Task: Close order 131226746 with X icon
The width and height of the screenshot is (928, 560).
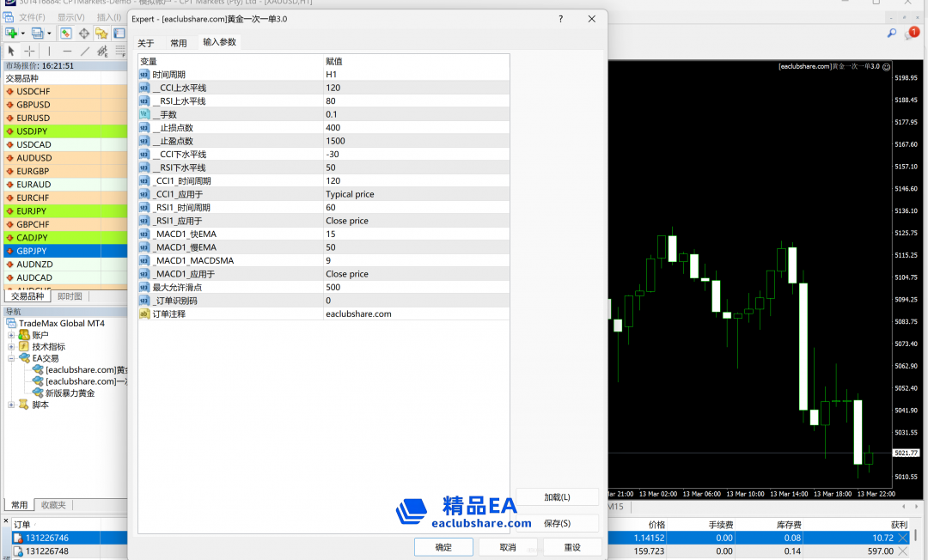Action: click(902, 539)
